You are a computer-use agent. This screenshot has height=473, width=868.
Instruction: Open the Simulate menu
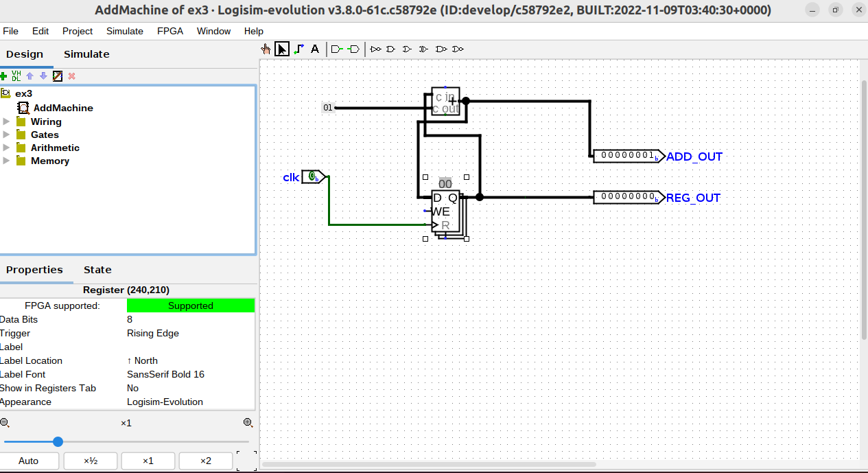(x=125, y=31)
